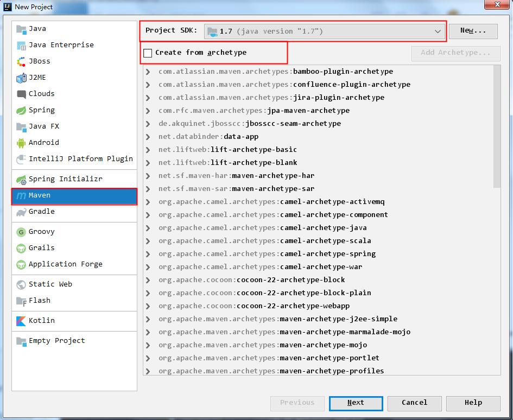513x420 pixels.
Task: Click the IntelliJ Platform Plugin icon
Action: click(x=21, y=159)
